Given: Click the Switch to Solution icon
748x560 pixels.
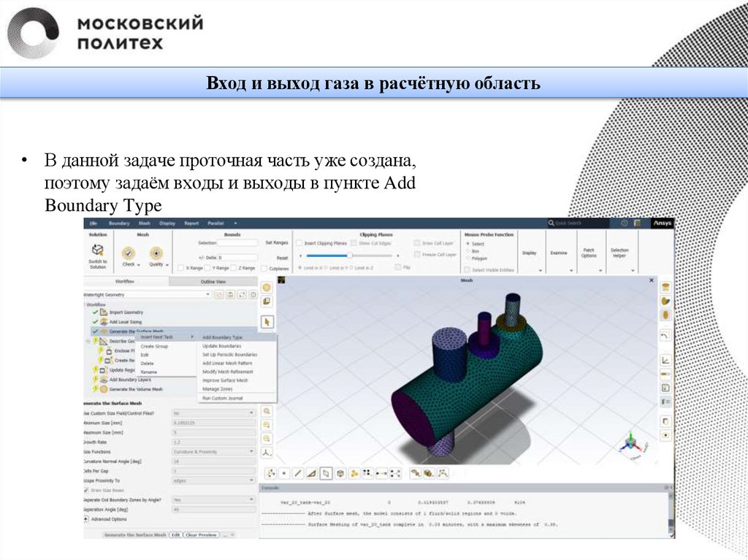Looking at the screenshot, I should [98, 250].
